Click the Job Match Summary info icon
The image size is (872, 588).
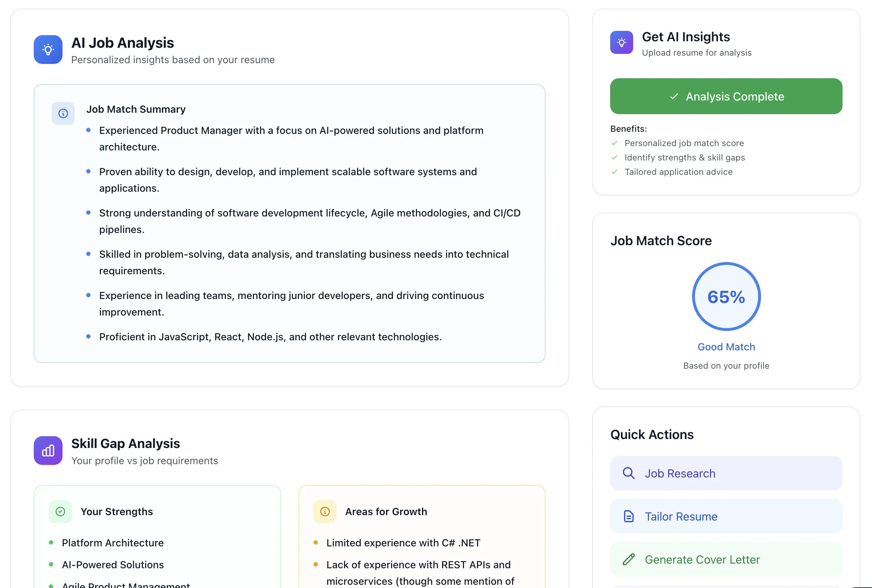(x=63, y=113)
